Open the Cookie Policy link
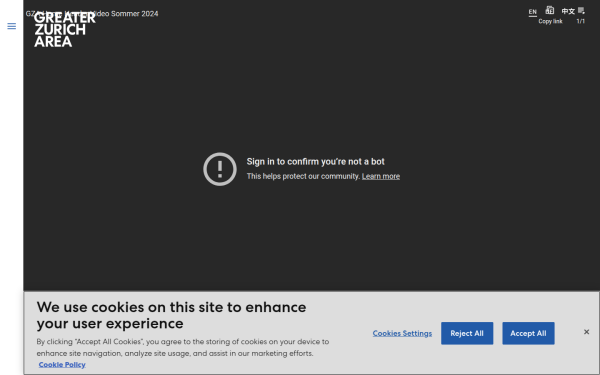The image size is (600, 375). click(x=62, y=365)
